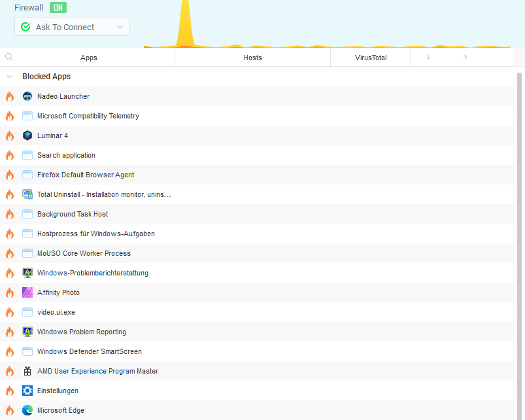The width and height of the screenshot is (525, 420).
Task: Click the Affinity Photo app icon
Action: [x=27, y=292]
